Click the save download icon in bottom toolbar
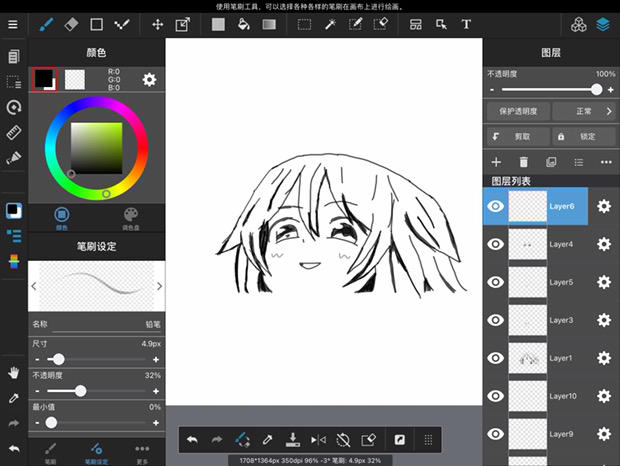620x466 pixels. [x=293, y=440]
